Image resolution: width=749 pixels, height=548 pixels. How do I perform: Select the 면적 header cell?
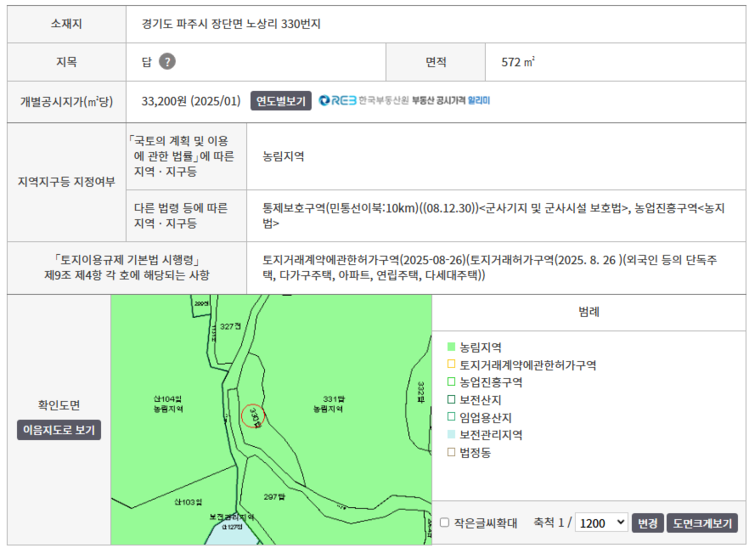click(436, 62)
